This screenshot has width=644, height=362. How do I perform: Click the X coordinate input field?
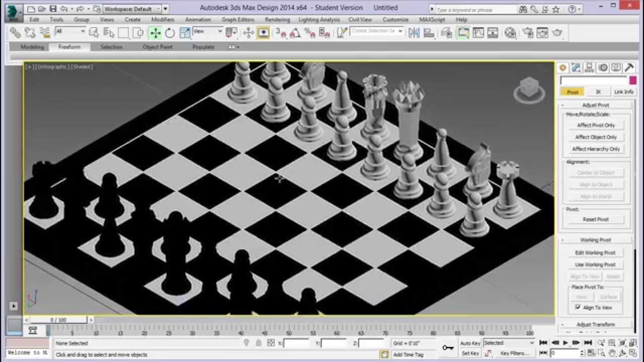point(296,343)
